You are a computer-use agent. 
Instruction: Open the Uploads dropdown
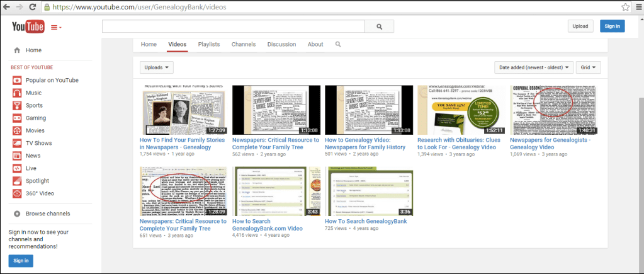point(157,67)
